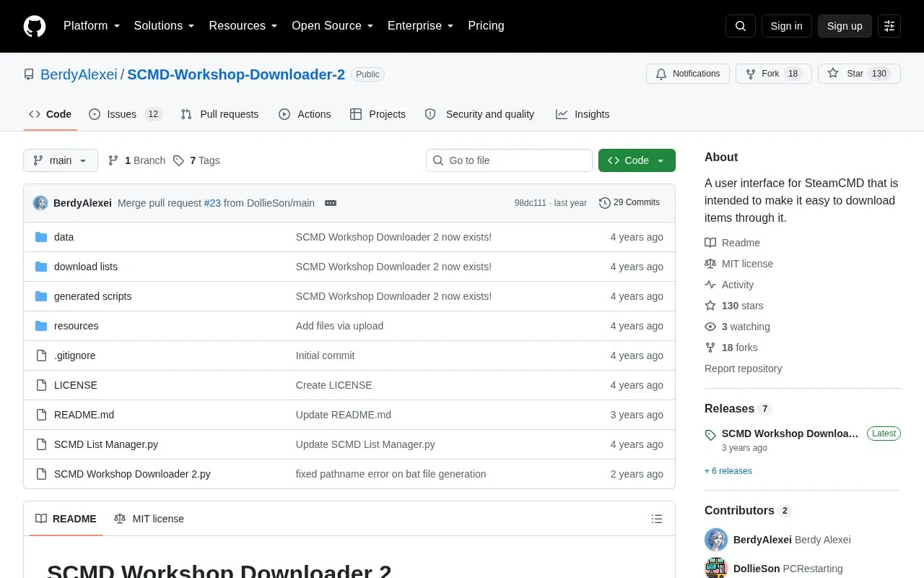Click the search magnifier icon
924x578 pixels.
coord(741,26)
